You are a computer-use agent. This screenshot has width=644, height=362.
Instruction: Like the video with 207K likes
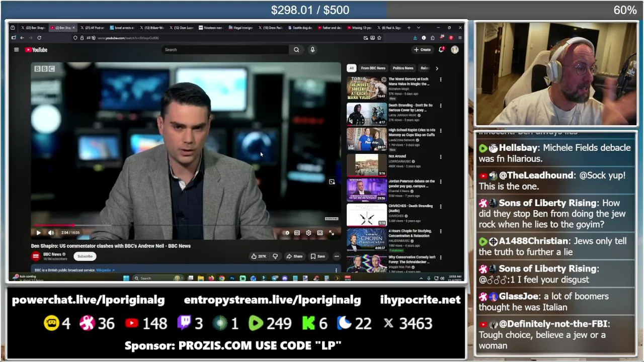click(259, 256)
